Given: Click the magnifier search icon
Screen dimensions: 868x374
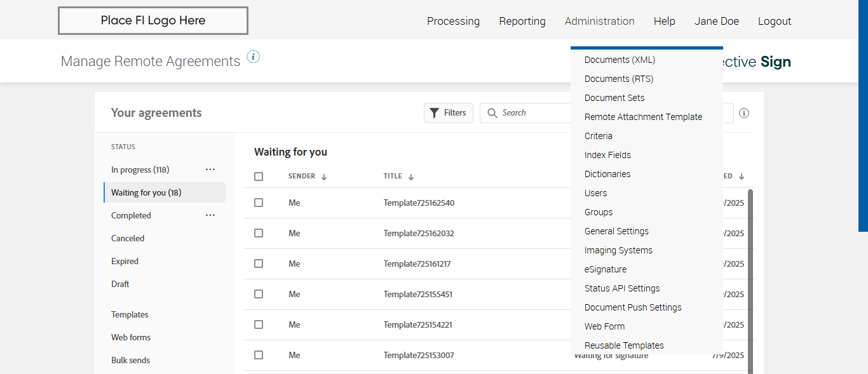Looking at the screenshot, I should tap(492, 113).
